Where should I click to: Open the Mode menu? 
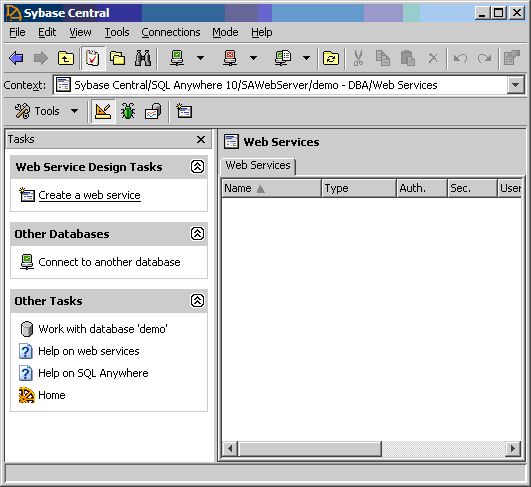225,33
